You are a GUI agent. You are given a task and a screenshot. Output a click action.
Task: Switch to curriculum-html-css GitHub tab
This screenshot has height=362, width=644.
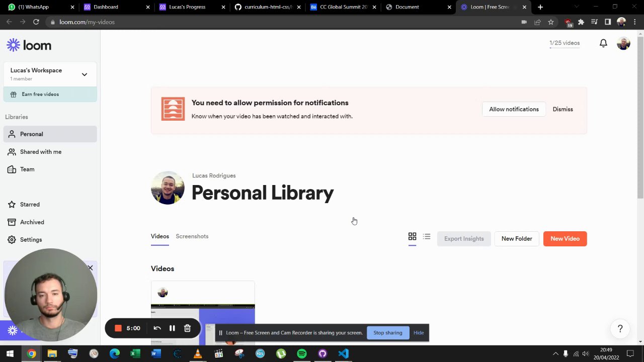(268, 7)
